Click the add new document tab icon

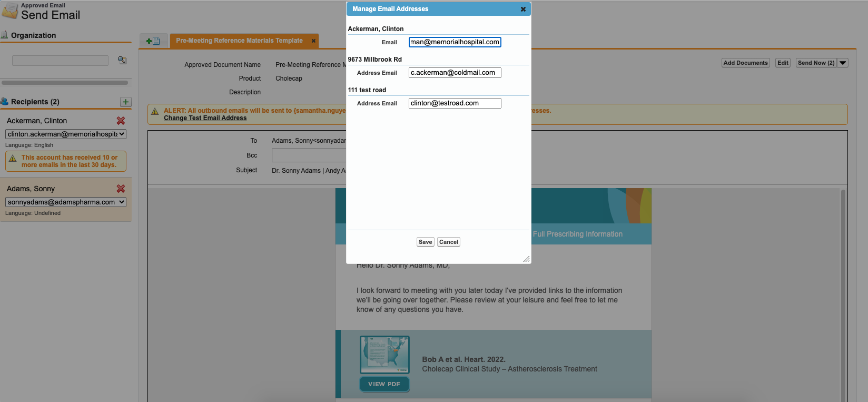[153, 41]
